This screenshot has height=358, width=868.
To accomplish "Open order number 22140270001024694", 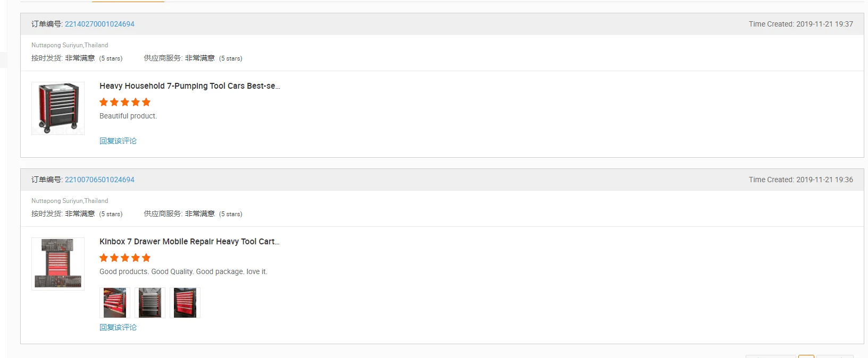I will click(x=99, y=24).
